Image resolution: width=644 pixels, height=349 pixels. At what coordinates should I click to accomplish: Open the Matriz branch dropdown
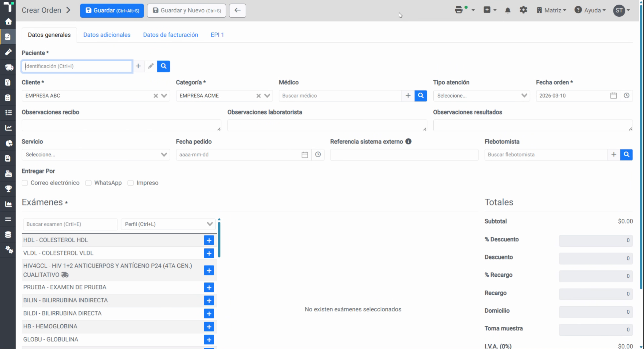click(x=551, y=10)
